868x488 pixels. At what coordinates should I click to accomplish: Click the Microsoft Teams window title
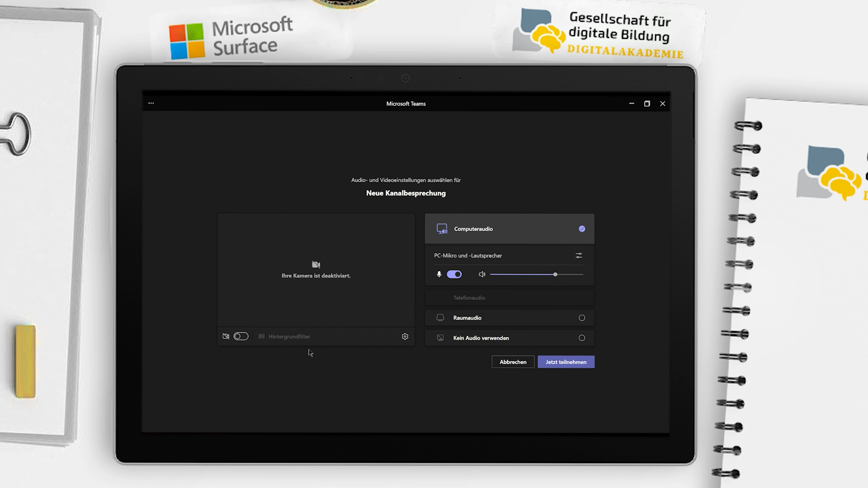click(x=406, y=103)
